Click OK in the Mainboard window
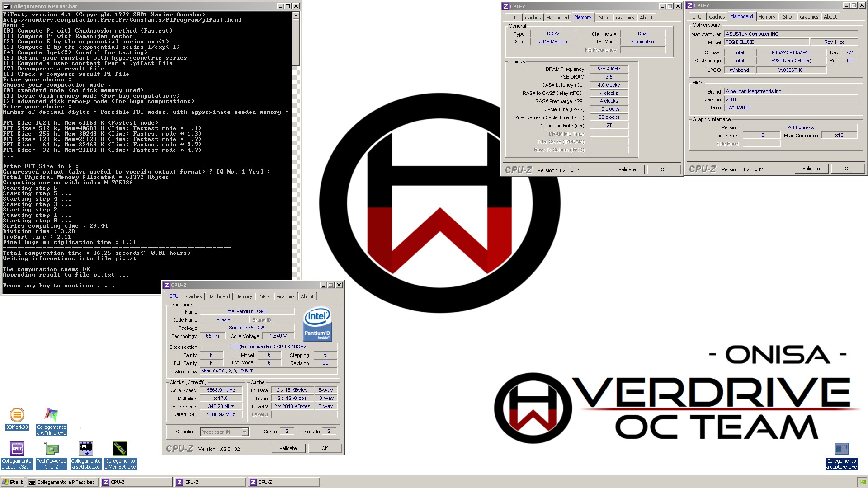The image size is (868, 488). point(848,169)
